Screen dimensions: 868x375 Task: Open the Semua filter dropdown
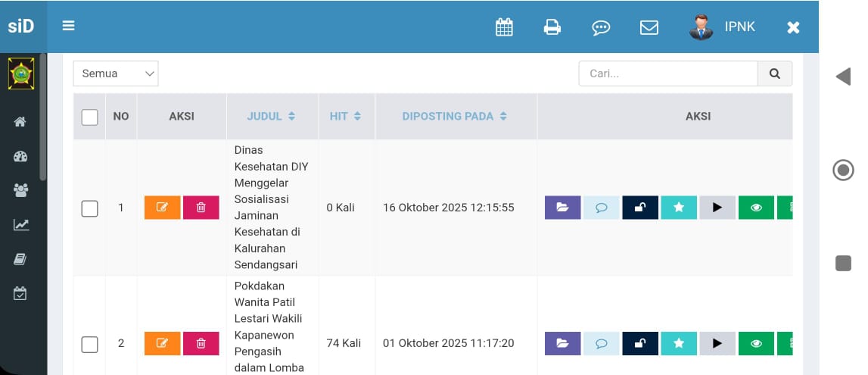click(x=116, y=73)
